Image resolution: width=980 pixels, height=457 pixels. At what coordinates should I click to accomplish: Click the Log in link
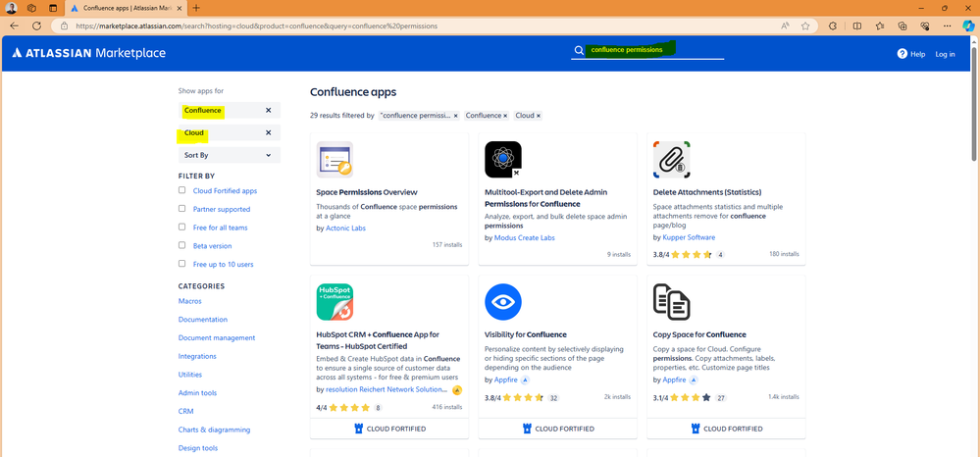[945, 54]
